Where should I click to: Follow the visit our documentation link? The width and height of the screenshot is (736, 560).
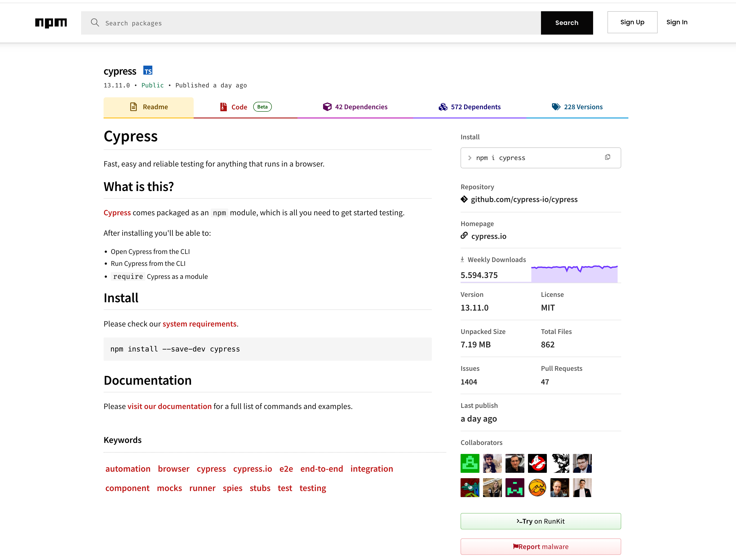coord(170,406)
